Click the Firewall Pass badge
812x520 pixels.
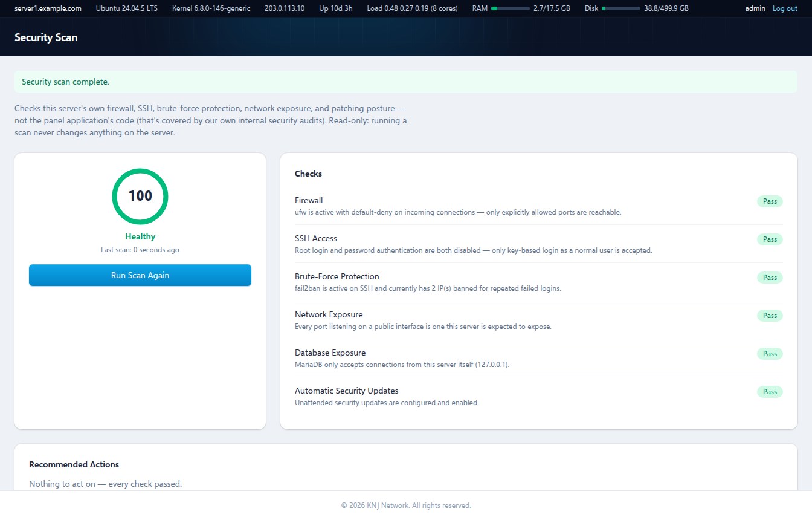pos(770,201)
